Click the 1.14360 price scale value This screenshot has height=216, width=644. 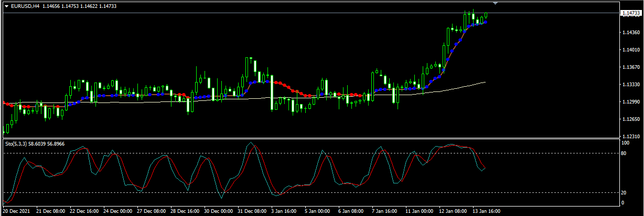click(x=631, y=33)
